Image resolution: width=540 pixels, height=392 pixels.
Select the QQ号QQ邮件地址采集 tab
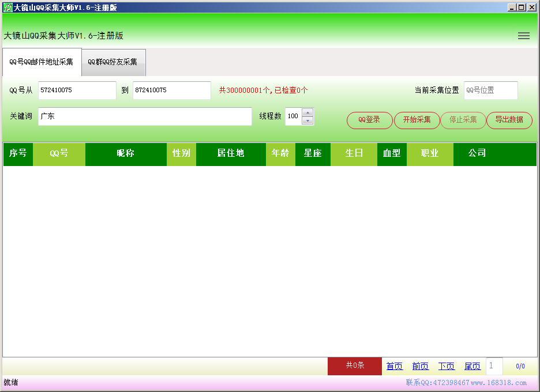click(x=42, y=62)
